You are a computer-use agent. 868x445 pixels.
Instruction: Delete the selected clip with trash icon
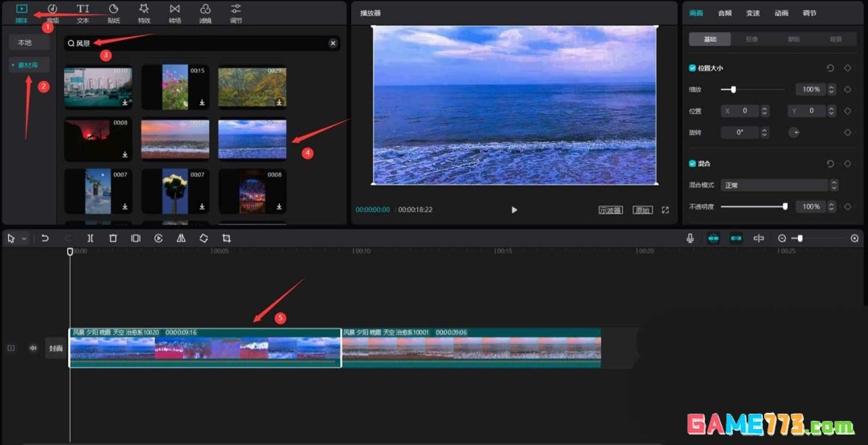pos(113,239)
